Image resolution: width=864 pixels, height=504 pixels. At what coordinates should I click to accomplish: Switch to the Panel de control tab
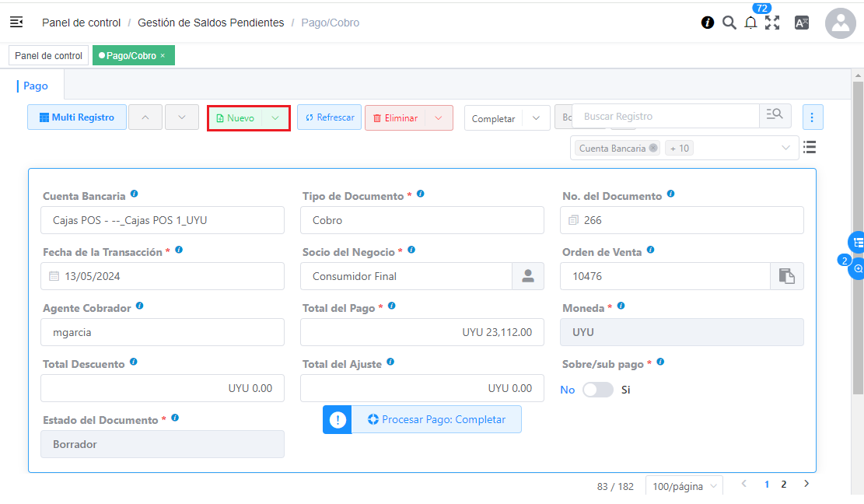pos(48,56)
